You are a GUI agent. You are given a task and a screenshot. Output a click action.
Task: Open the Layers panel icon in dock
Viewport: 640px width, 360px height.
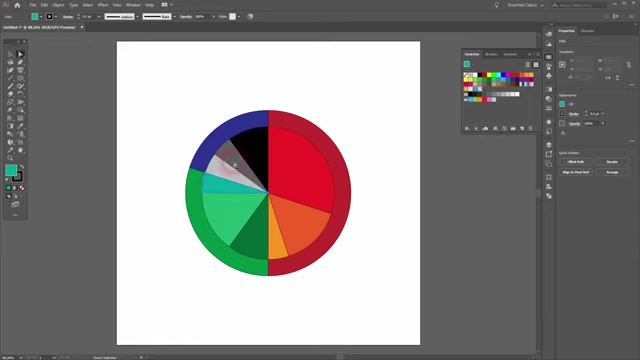[x=549, y=145]
